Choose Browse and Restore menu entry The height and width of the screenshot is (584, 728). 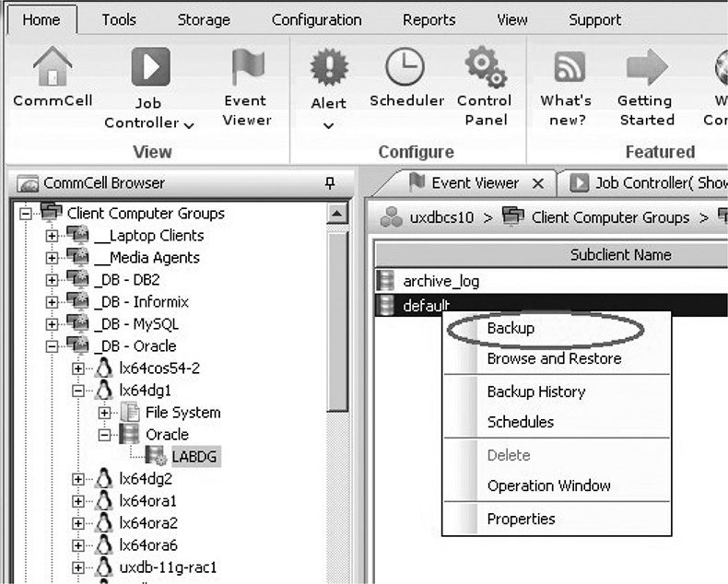click(x=557, y=358)
